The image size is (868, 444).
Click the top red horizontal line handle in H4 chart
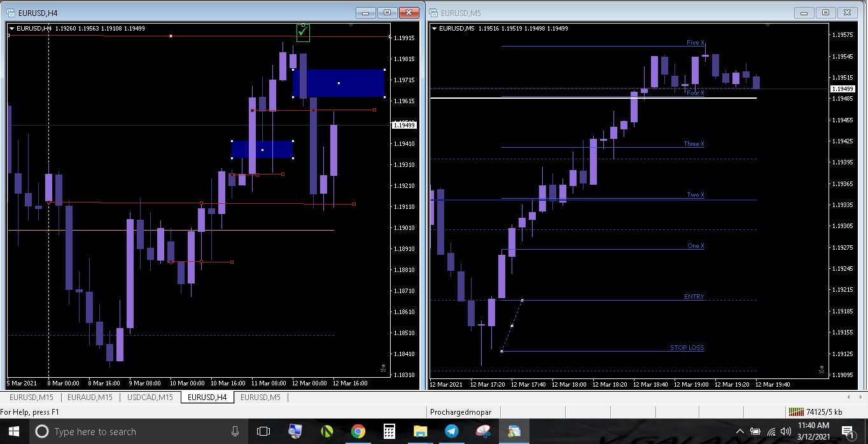point(171,36)
